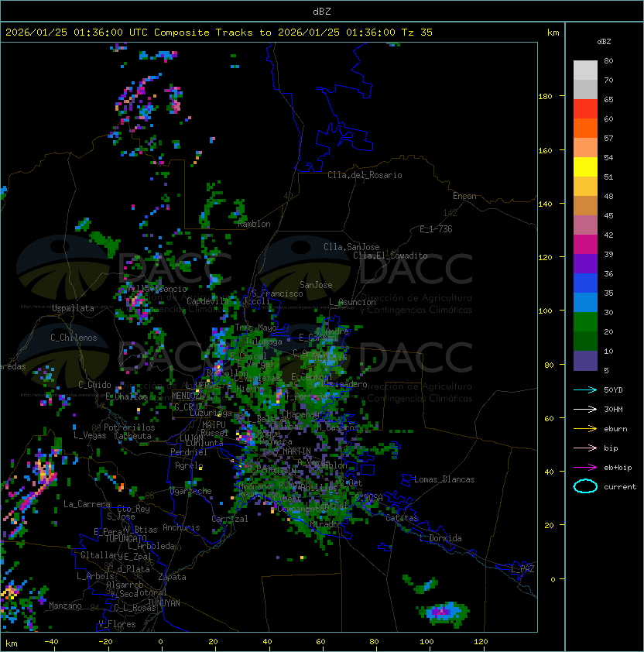Click the Villavicencio map label
The image size is (644, 652).
click(156, 289)
